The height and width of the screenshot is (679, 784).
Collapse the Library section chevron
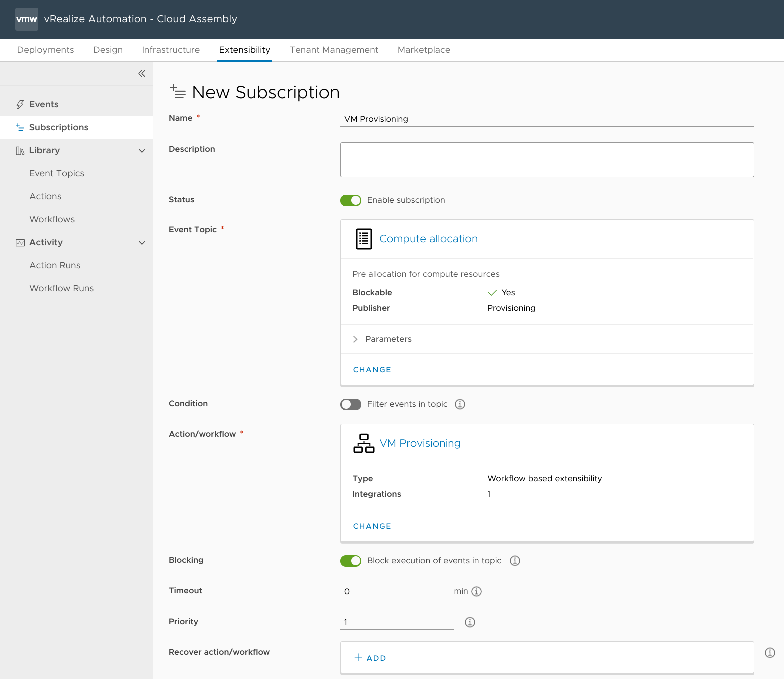point(142,150)
